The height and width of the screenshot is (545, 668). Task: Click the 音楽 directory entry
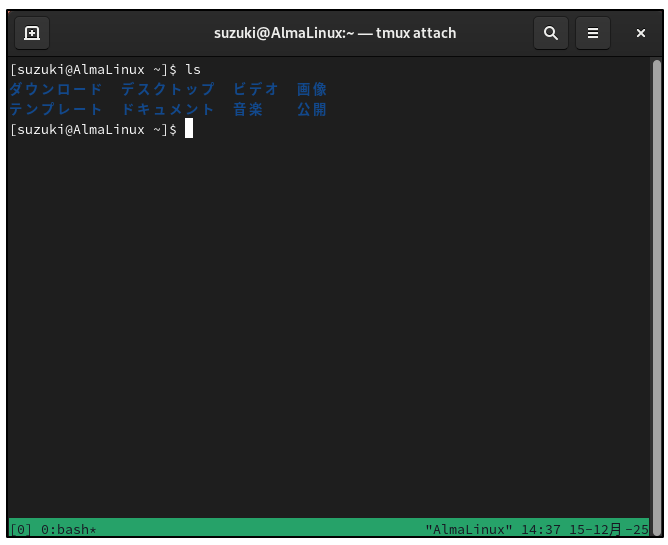248,110
